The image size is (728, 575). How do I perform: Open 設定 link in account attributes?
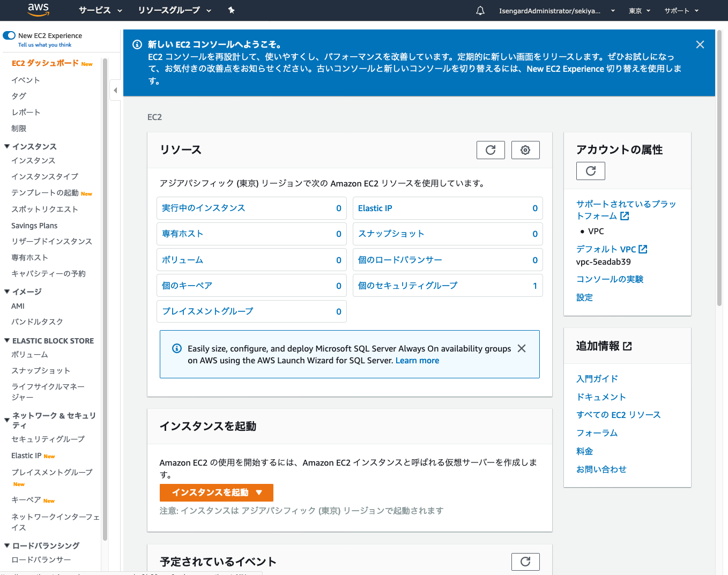pyautogui.click(x=584, y=297)
